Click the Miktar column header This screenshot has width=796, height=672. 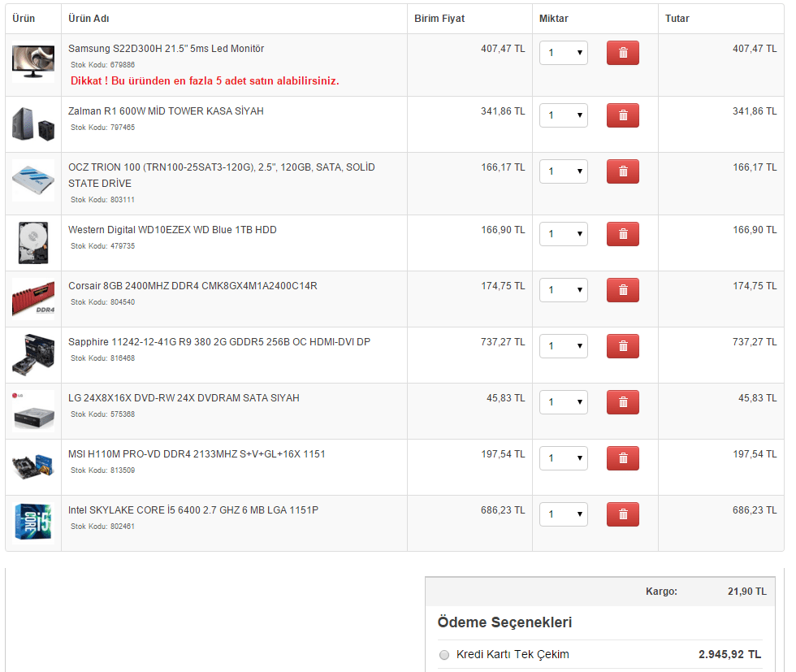(553, 19)
